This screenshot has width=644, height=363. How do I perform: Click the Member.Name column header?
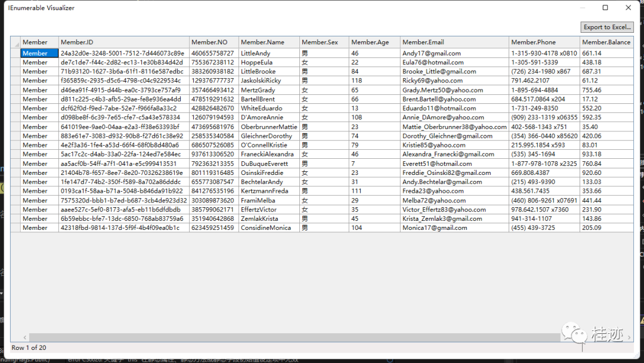(269, 42)
